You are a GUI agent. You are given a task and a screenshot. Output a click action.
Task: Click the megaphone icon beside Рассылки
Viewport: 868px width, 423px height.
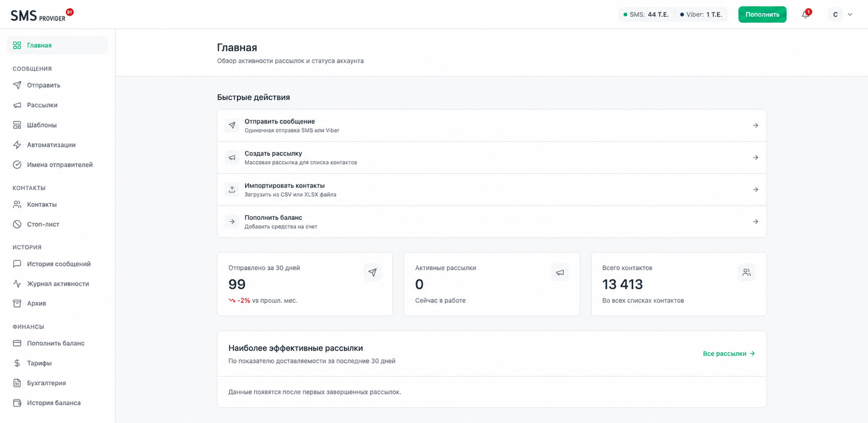pos(17,105)
